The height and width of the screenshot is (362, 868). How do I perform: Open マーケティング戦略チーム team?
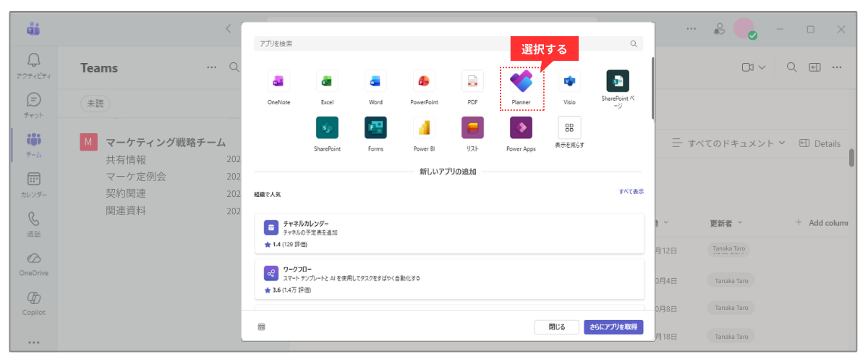166,143
